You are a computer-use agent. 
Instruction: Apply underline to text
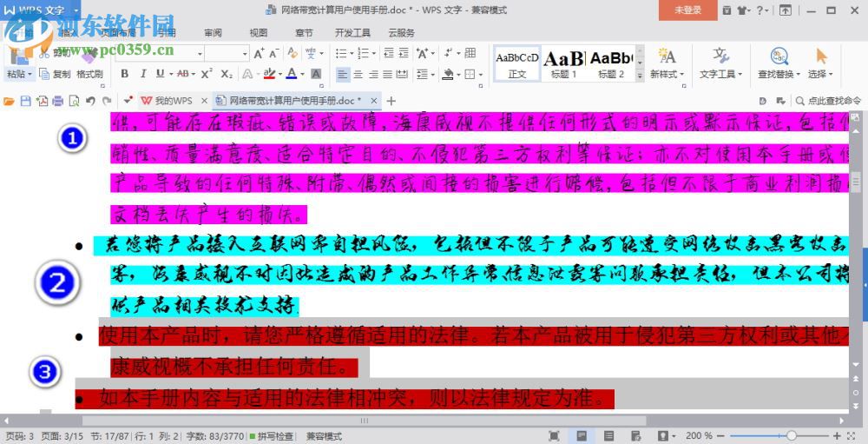[160, 74]
